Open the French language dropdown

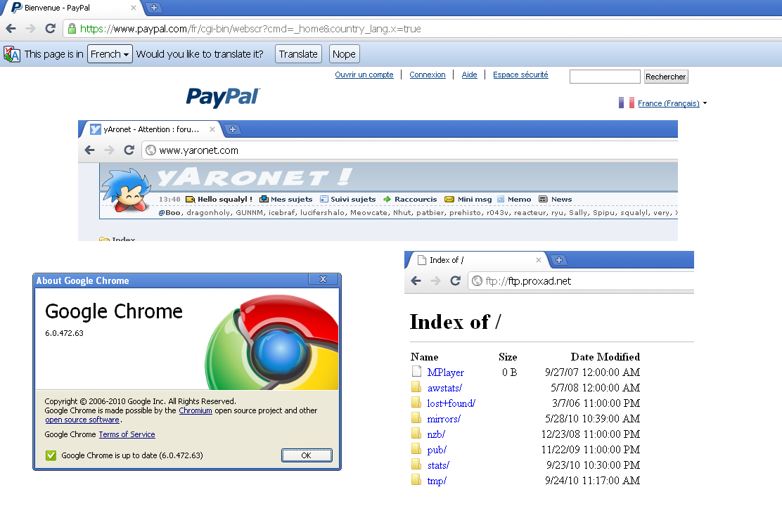point(110,54)
